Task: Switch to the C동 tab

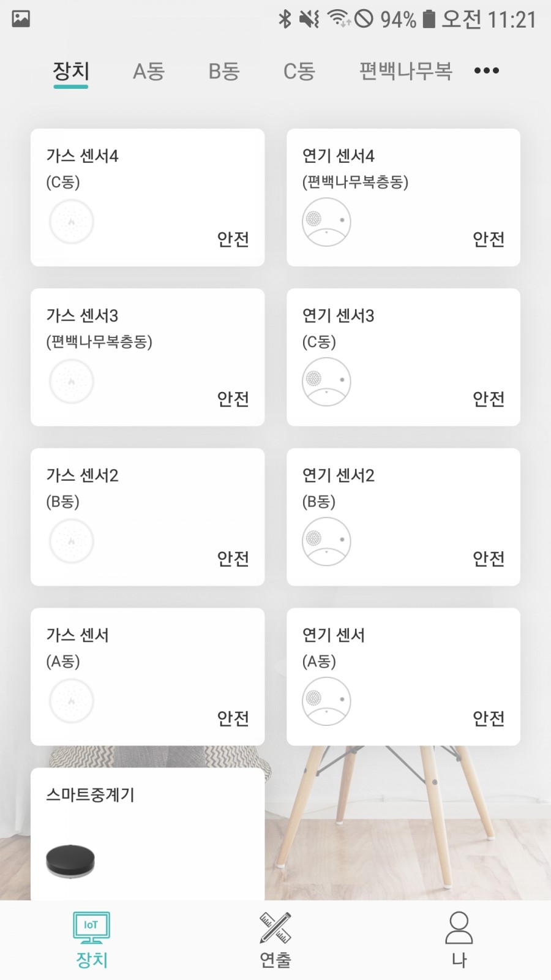Action: pyautogui.click(x=299, y=72)
